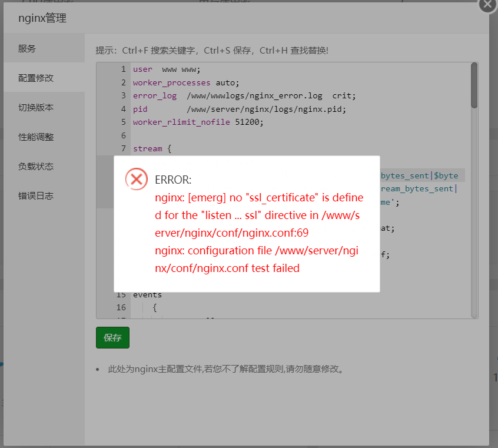Screen dimensions: 498x448
Task: Click the editor vertical scrollbar thumb
Action: point(474,85)
